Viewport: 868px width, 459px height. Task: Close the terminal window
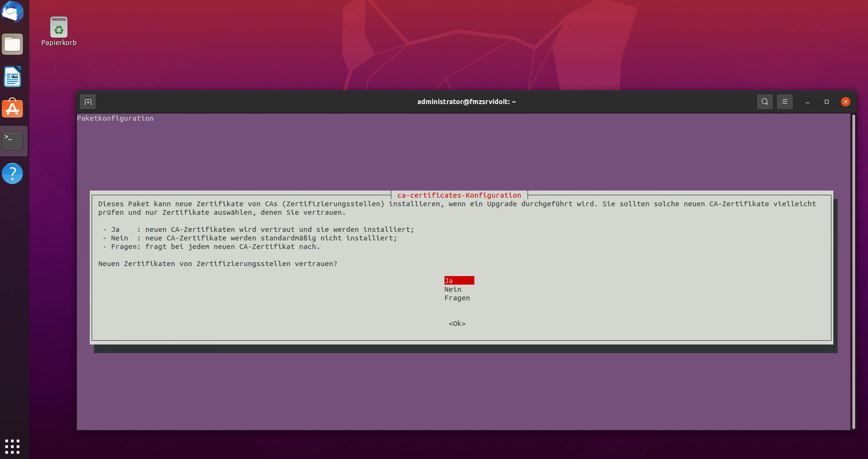tap(845, 102)
